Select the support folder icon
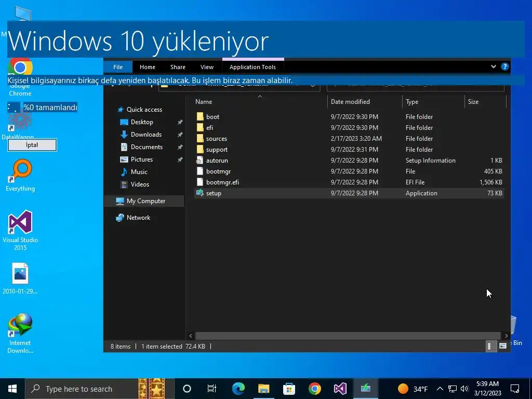This screenshot has width=532, height=399. (x=200, y=149)
